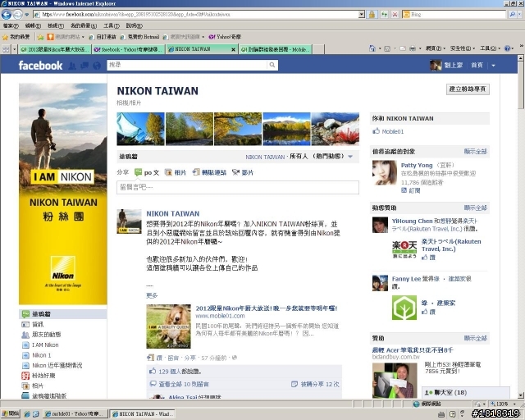Click the Bing search magnifier icon

(x=512, y=15)
